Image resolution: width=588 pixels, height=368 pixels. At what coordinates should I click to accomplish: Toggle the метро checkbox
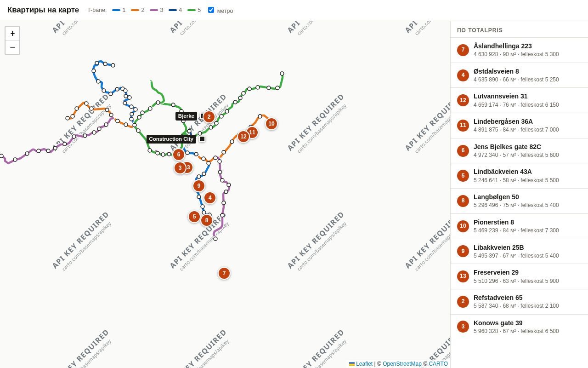(x=211, y=10)
